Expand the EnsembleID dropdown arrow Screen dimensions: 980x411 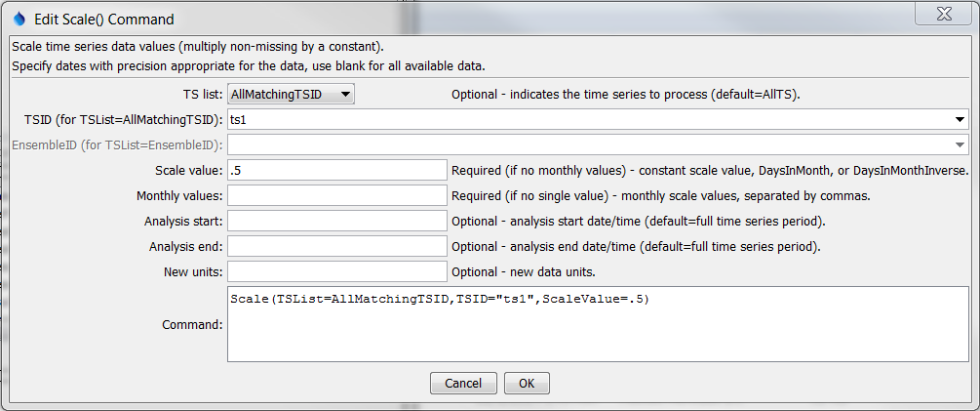pos(960,145)
